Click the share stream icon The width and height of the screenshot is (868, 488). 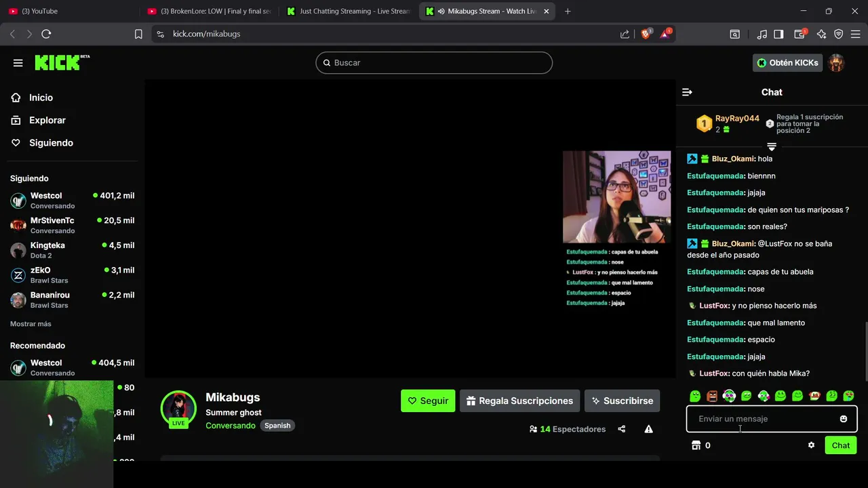[x=622, y=429]
